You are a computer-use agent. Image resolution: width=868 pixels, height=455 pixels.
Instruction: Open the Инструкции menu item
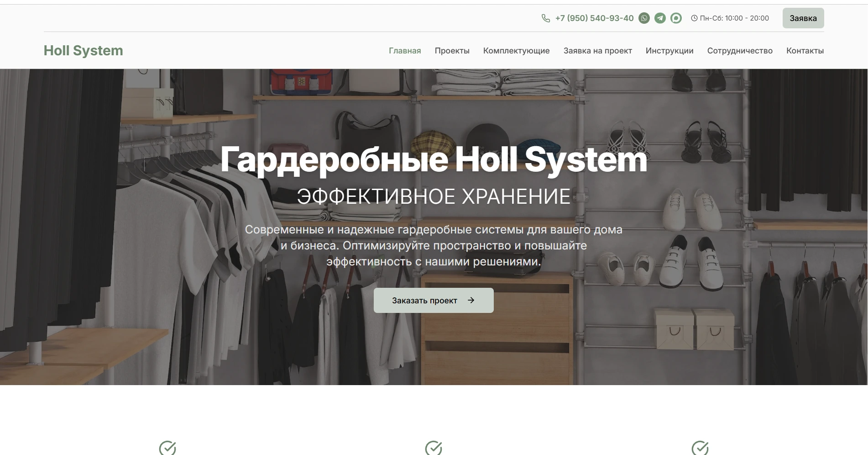coord(669,51)
